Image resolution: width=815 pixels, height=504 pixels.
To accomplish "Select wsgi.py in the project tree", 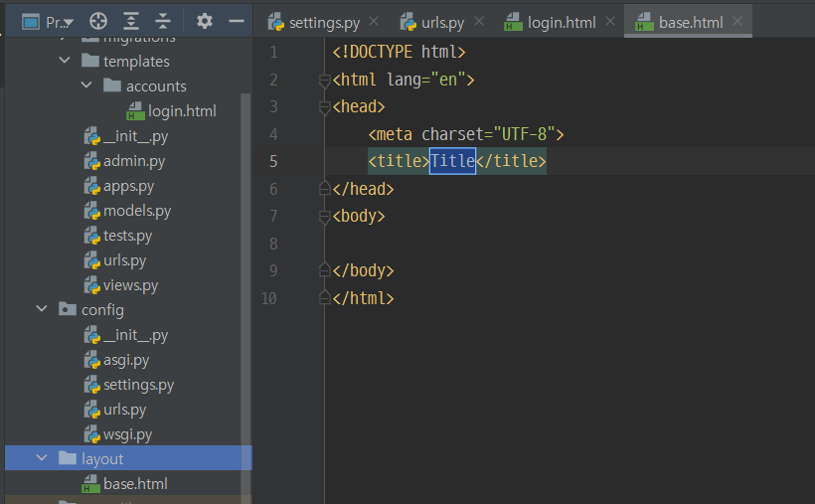I will pos(127,434).
